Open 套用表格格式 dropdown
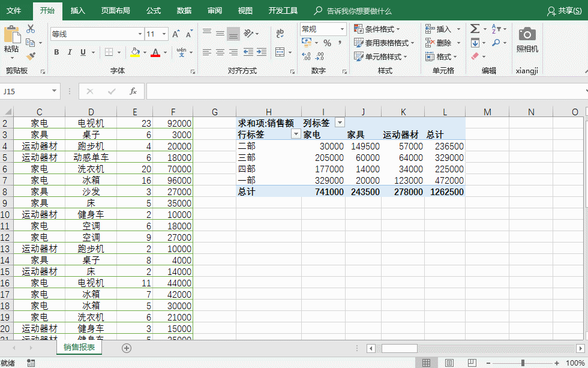Viewport: 588px width, 368px height. 385,43
